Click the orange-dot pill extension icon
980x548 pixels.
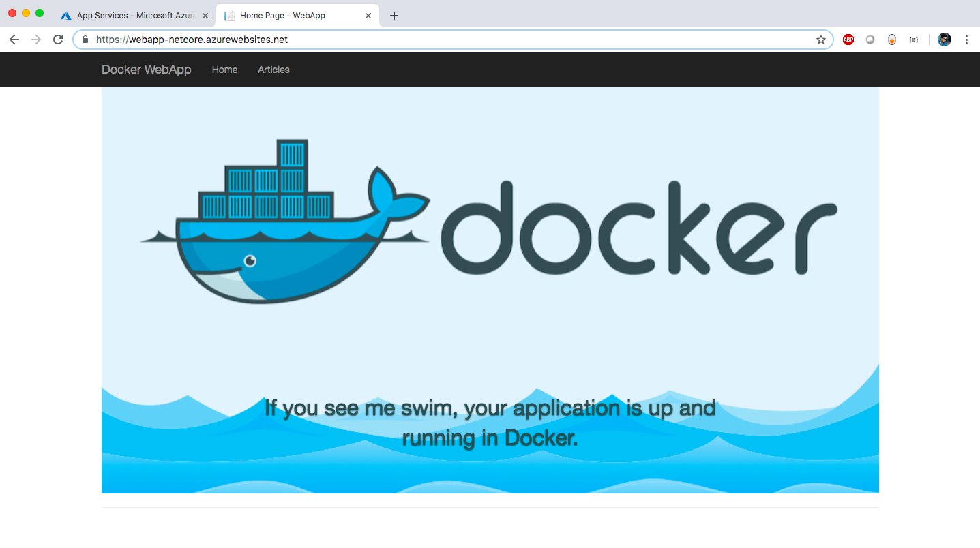coord(892,40)
